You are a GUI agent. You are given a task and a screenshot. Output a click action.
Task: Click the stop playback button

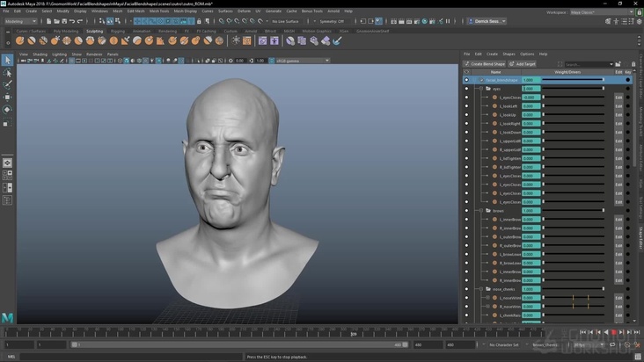coord(613,333)
